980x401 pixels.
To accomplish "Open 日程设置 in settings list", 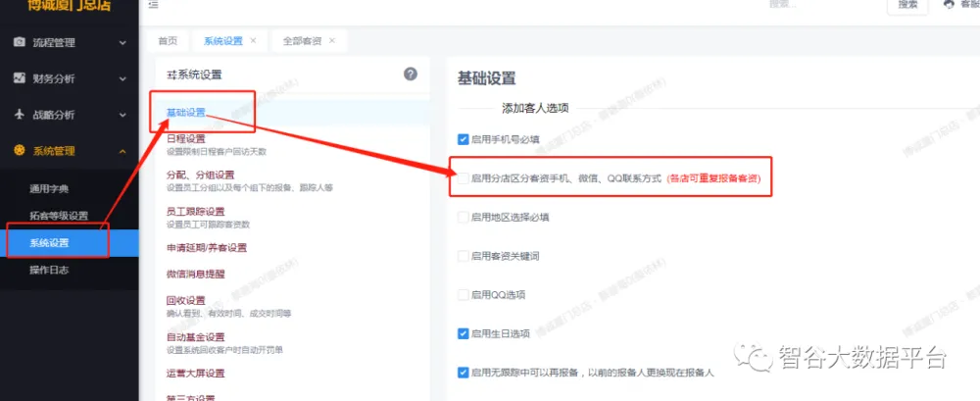I will (x=186, y=139).
